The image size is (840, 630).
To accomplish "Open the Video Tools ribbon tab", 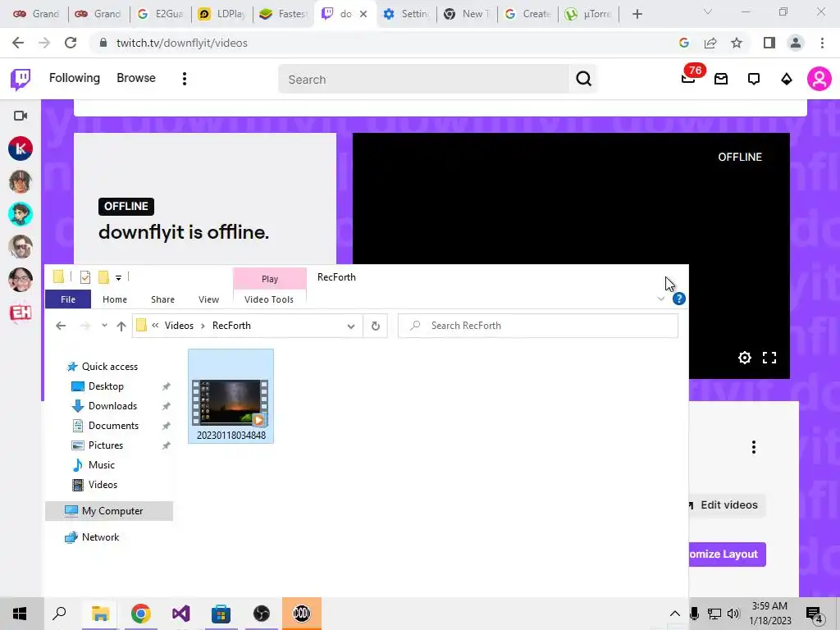I will tap(269, 299).
